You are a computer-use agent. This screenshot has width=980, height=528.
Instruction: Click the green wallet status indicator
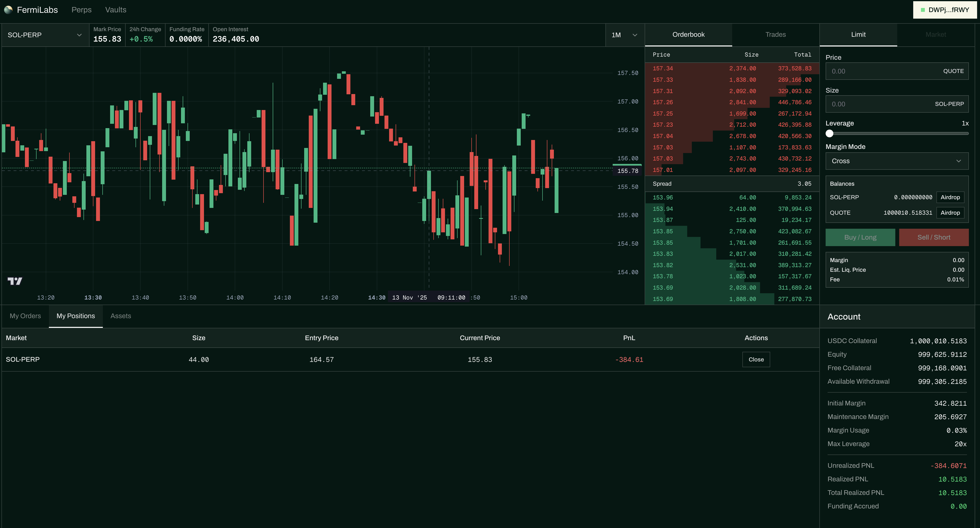923,10
